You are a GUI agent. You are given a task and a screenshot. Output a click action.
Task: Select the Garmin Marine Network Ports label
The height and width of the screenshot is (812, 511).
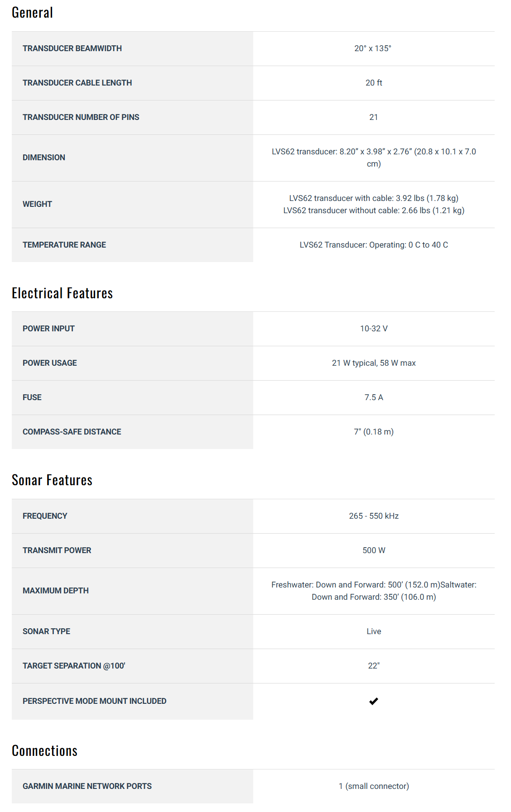pyautogui.click(x=87, y=786)
